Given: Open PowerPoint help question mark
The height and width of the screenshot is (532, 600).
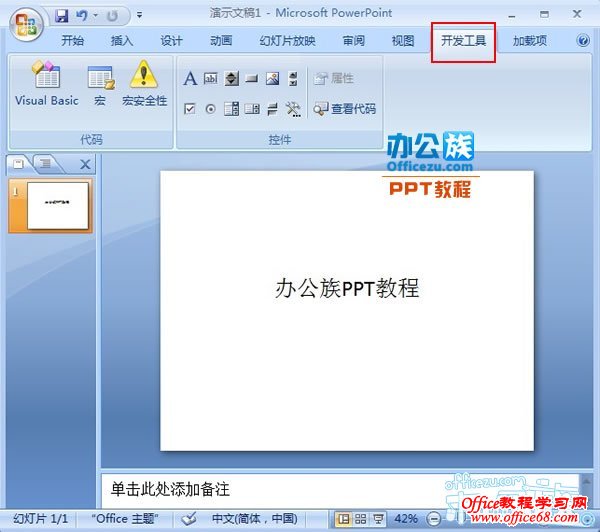Looking at the screenshot, I should click(583, 40).
